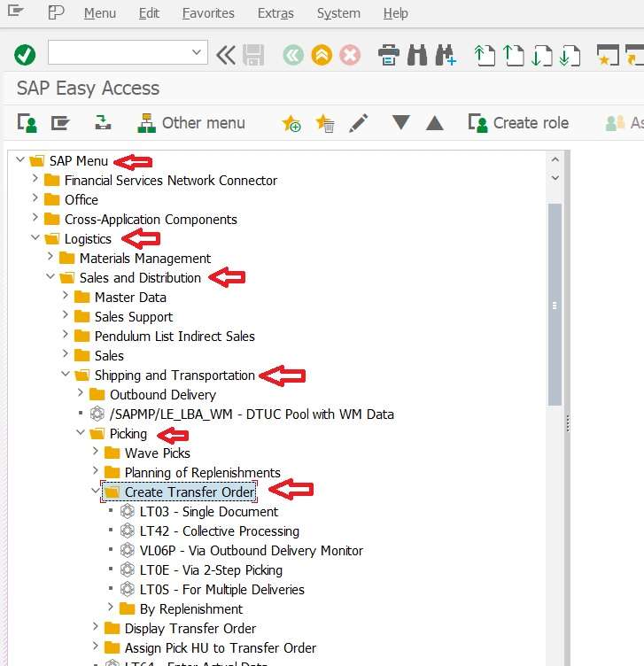Viewport: 644px width, 666px height.
Task: Expand the Outbound Delivery folder
Action: click(x=81, y=393)
